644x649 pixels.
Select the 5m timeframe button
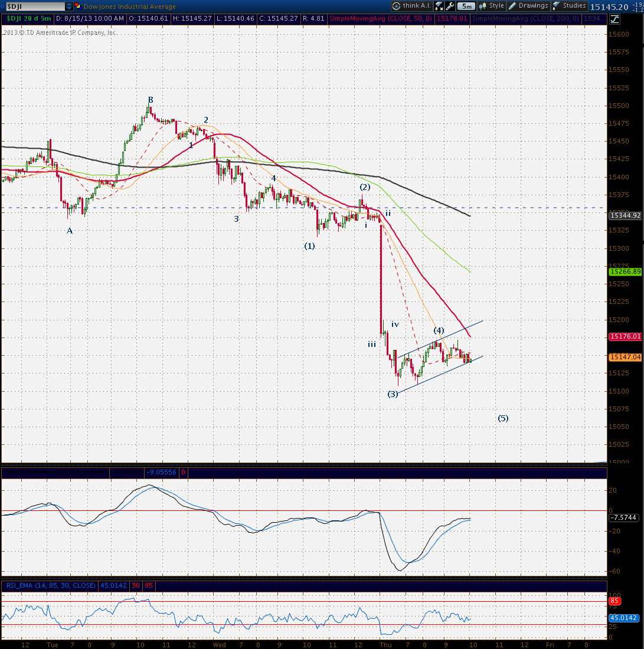(x=466, y=6)
